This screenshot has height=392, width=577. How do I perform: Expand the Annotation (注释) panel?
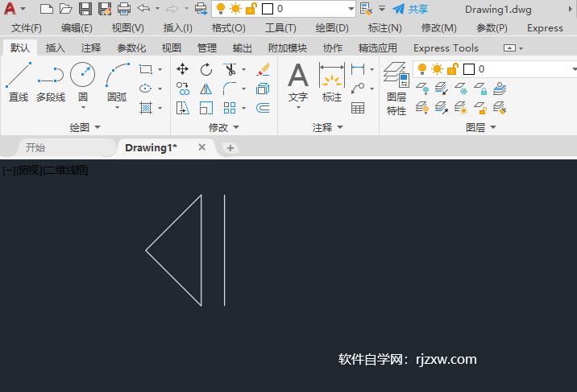point(327,127)
